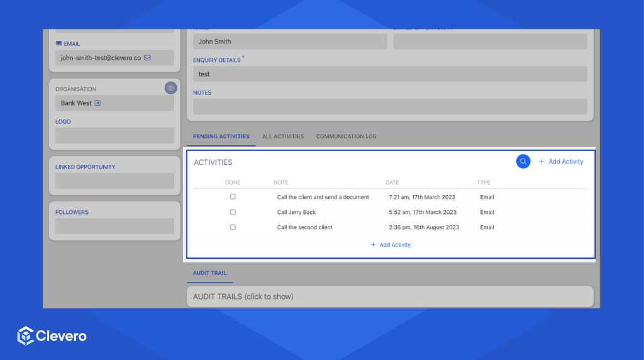Click the empty Notes field
The height and width of the screenshot is (360, 644).
pyautogui.click(x=390, y=106)
